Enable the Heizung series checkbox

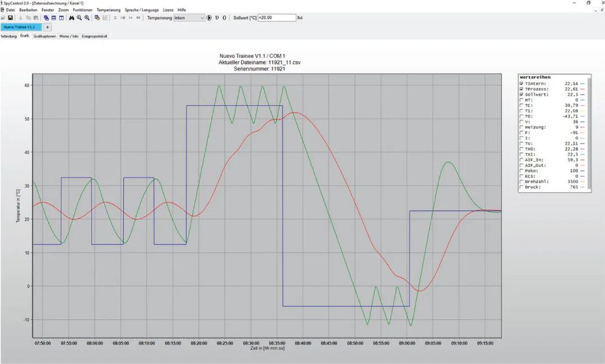pos(522,127)
